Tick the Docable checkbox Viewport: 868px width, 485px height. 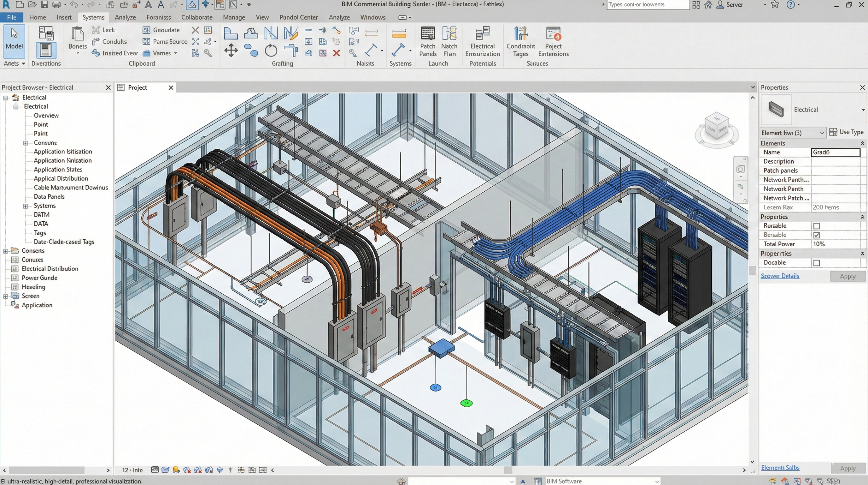tap(816, 263)
